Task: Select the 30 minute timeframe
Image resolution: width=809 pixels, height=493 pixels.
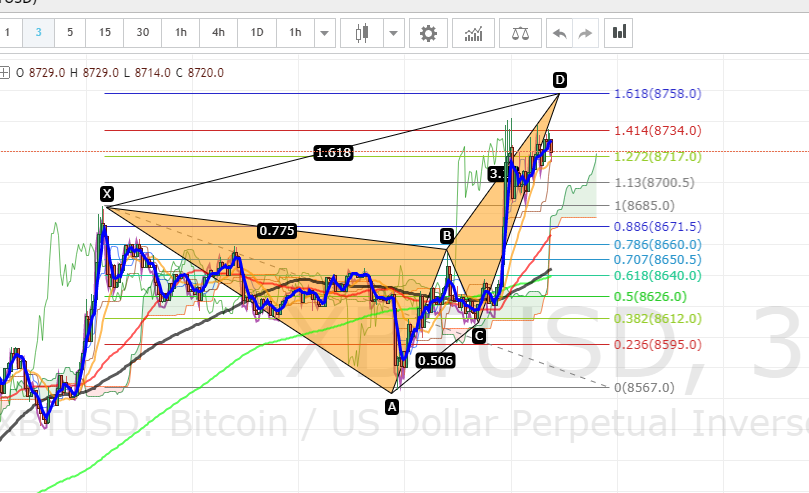Action: pyautogui.click(x=142, y=32)
